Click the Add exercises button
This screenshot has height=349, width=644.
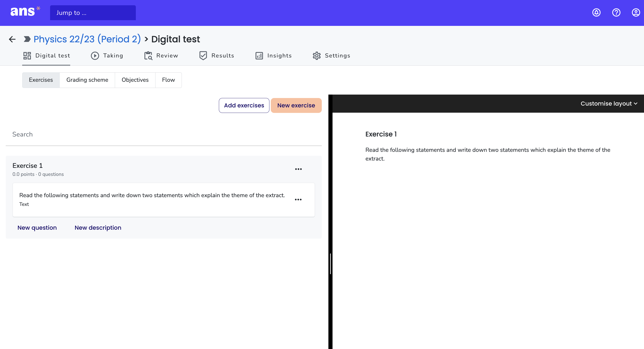pos(244,105)
